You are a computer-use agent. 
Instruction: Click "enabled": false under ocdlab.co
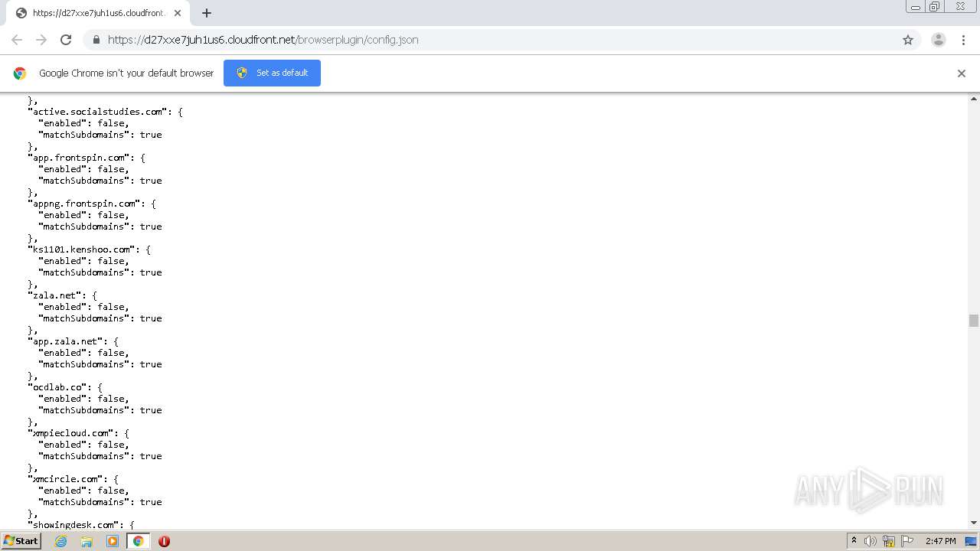pos(84,399)
